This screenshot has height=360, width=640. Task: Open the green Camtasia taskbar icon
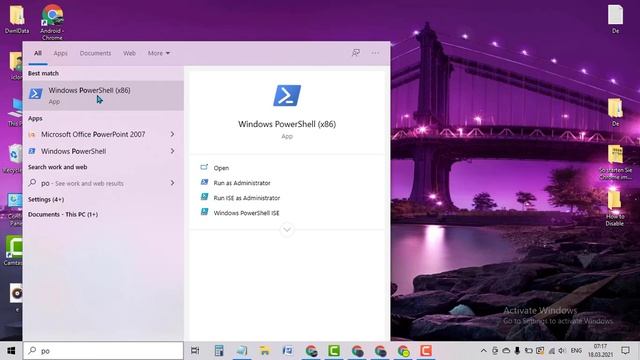click(x=334, y=351)
